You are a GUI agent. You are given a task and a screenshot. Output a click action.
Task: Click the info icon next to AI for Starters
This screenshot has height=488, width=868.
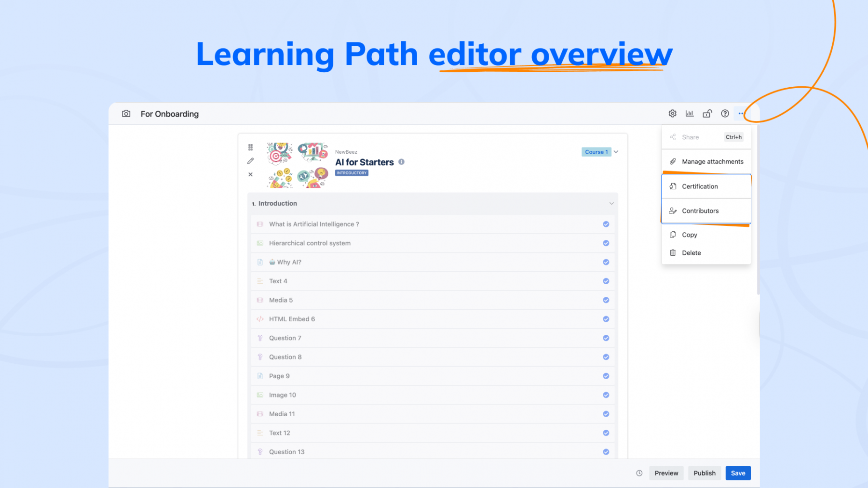(x=401, y=162)
